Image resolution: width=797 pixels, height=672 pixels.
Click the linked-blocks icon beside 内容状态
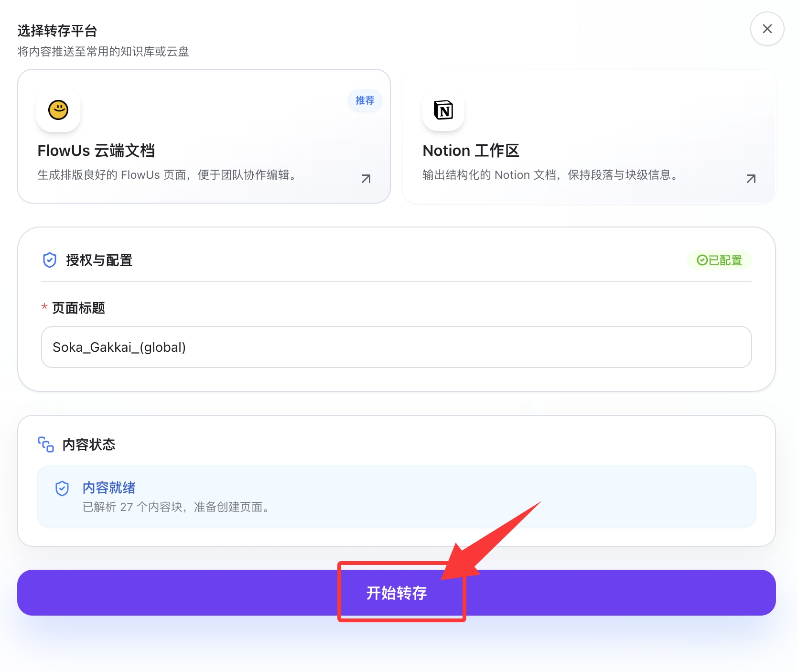tap(45, 444)
